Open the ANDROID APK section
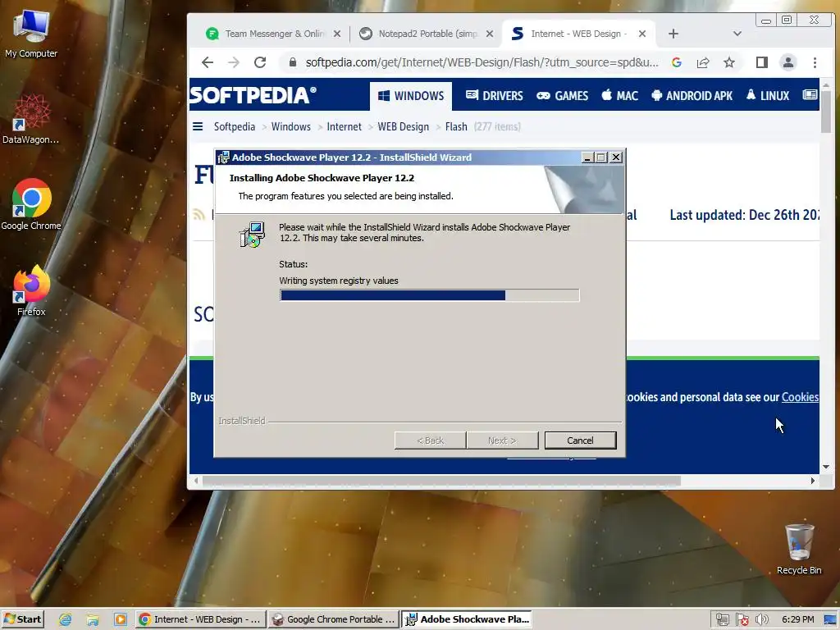 pos(692,96)
